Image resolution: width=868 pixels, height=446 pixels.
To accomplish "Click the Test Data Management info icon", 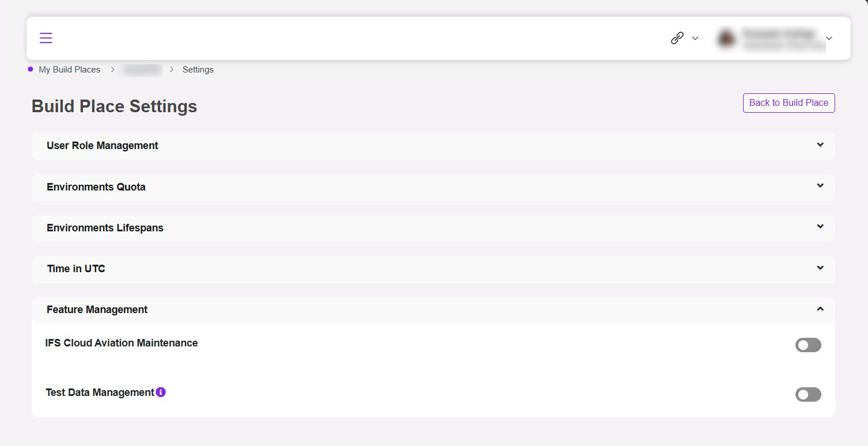I will pos(161,392).
